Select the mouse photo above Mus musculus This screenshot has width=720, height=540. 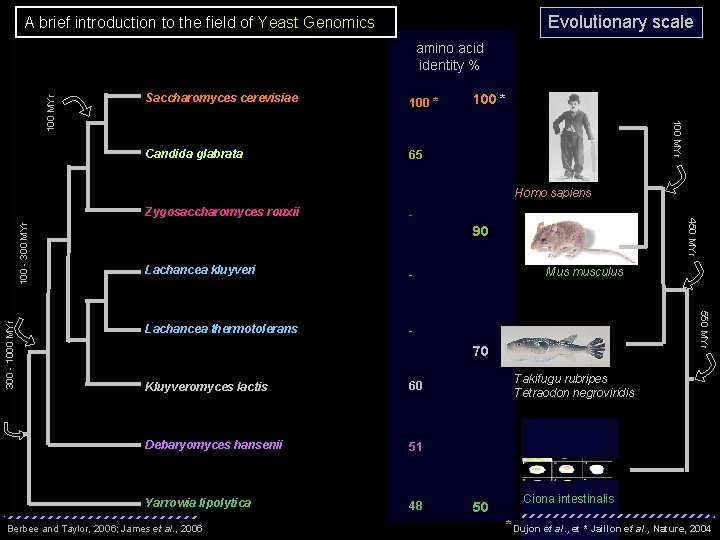point(581,239)
